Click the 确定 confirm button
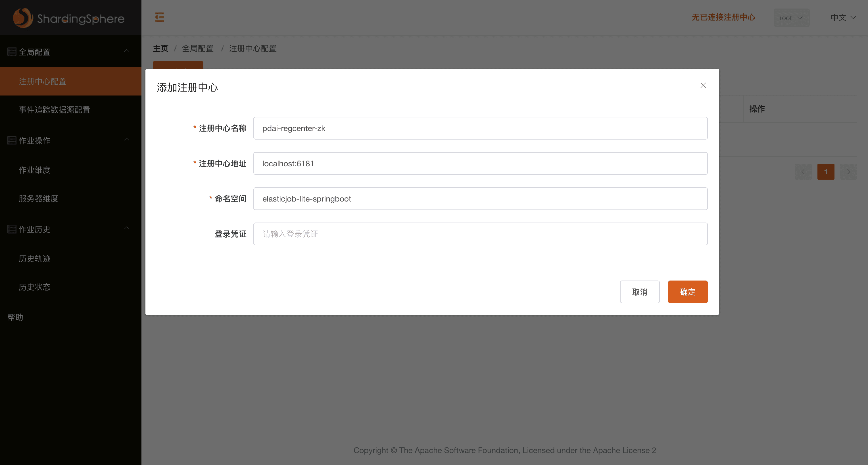The height and width of the screenshot is (465, 868). coord(687,292)
